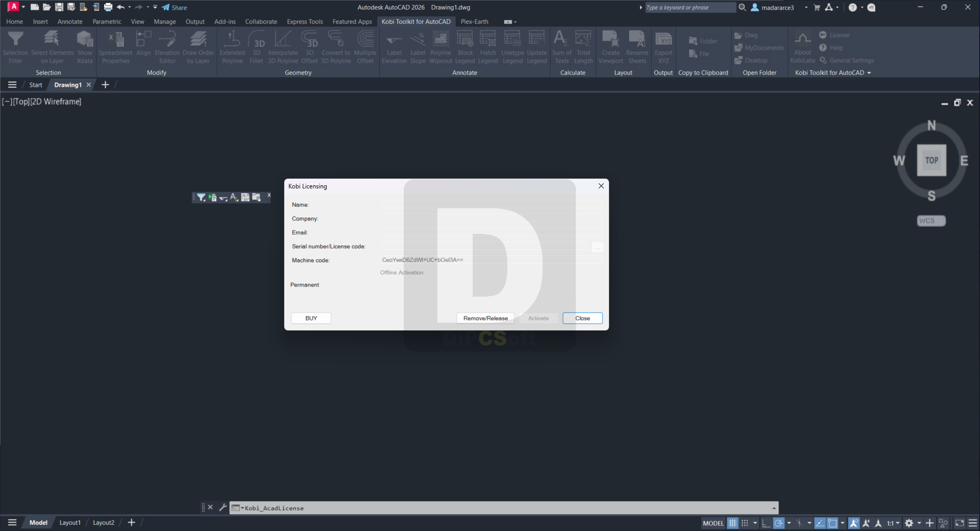Click License in Kobi Toolkit panel
Viewport: 980px width, 531px height.
pyautogui.click(x=835, y=35)
